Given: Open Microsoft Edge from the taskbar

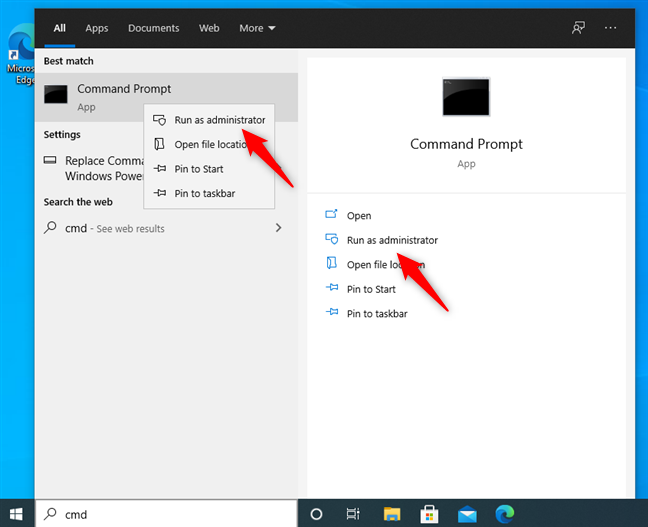Looking at the screenshot, I should point(505,514).
